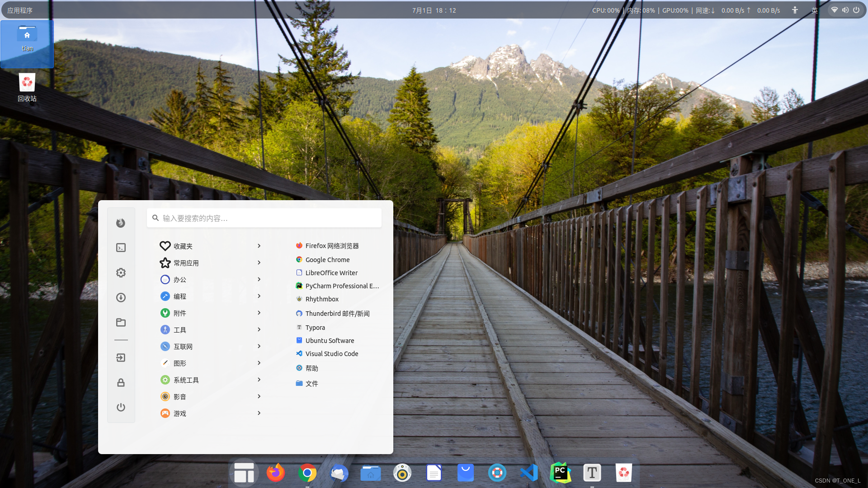The width and height of the screenshot is (868, 488).
Task: Expand the 编程 category arrow
Action: (259, 296)
